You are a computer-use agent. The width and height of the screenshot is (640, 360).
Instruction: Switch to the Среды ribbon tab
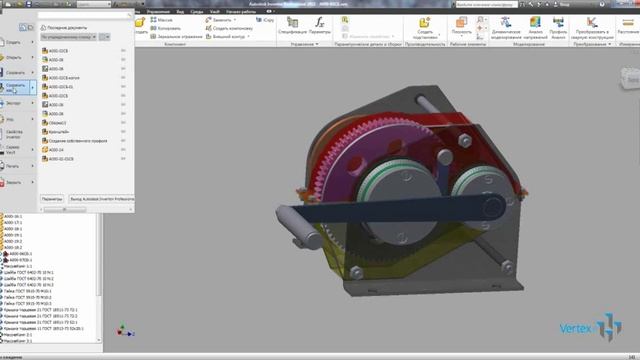coord(197,12)
